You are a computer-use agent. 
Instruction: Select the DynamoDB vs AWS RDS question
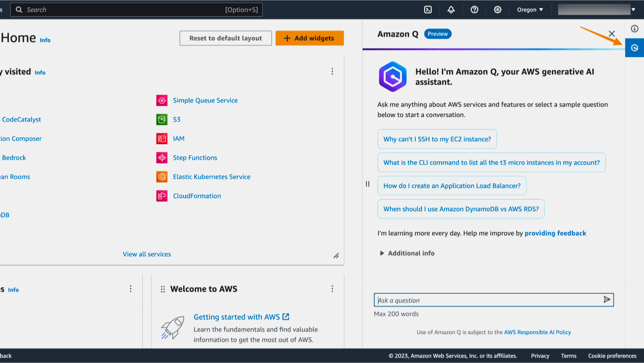(461, 209)
